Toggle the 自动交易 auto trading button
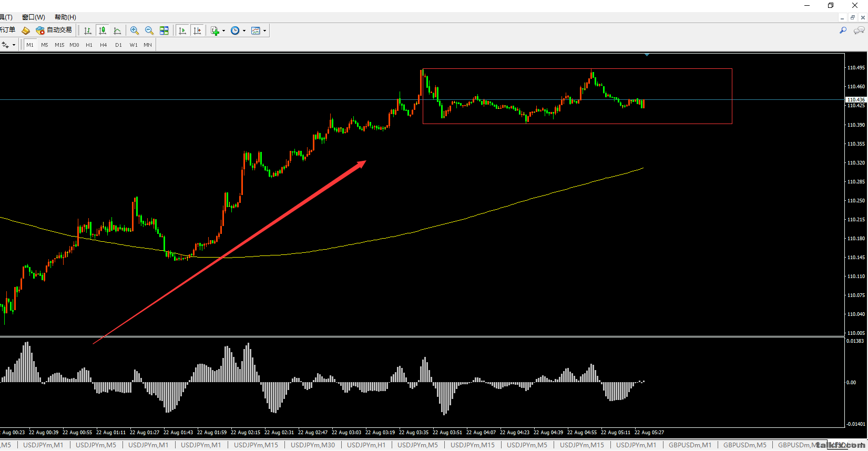 click(x=54, y=30)
